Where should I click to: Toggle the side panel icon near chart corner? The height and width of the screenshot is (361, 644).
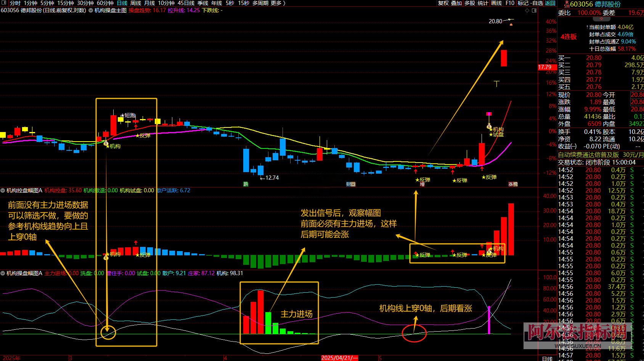[534, 10]
